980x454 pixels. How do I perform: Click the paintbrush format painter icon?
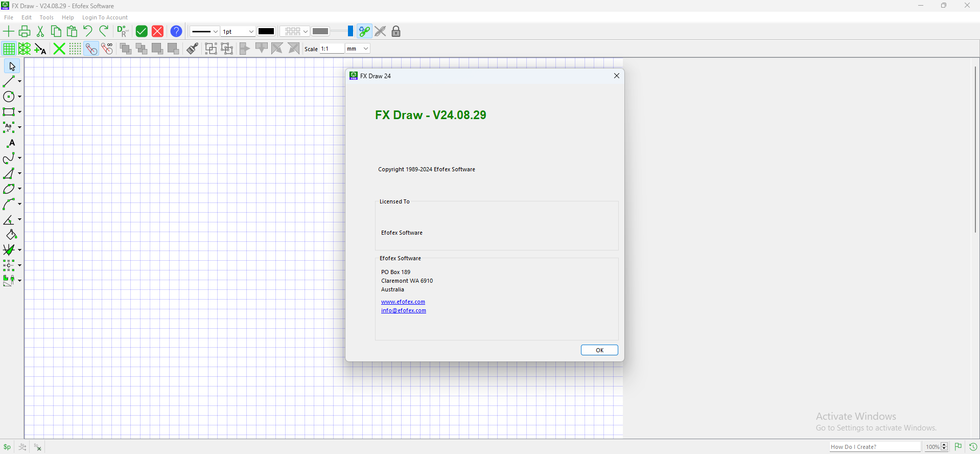tap(192, 49)
